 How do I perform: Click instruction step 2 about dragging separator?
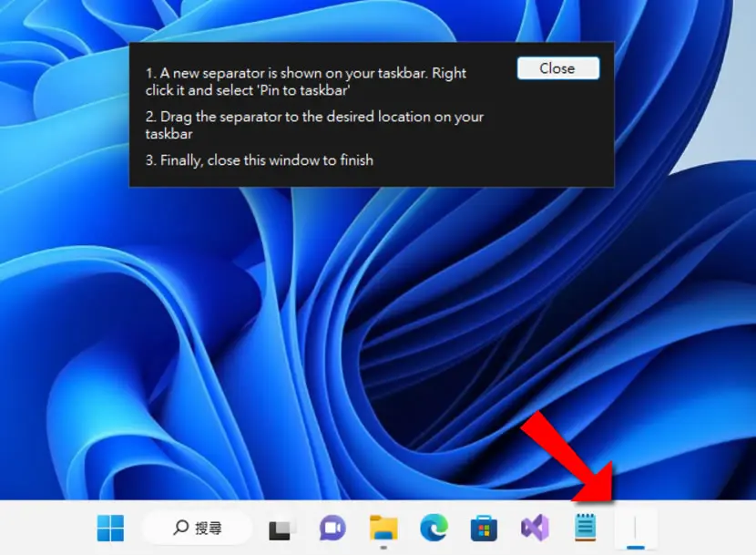314,125
